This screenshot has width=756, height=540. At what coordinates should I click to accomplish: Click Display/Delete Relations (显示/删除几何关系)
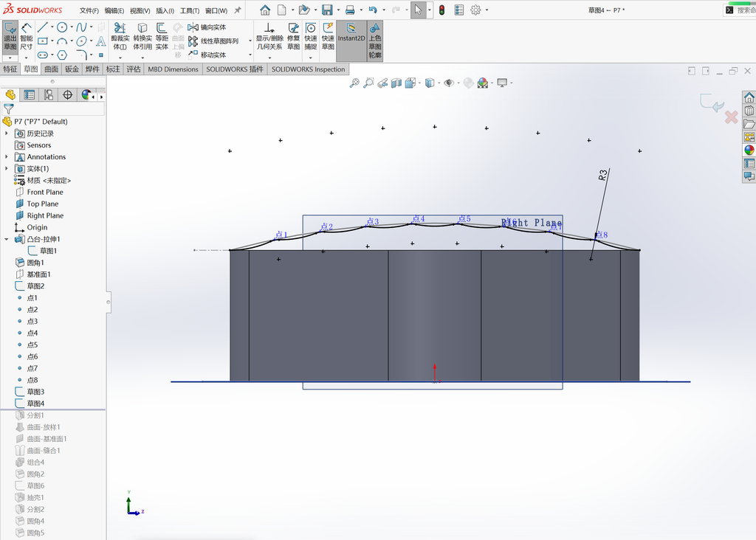pos(269,37)
